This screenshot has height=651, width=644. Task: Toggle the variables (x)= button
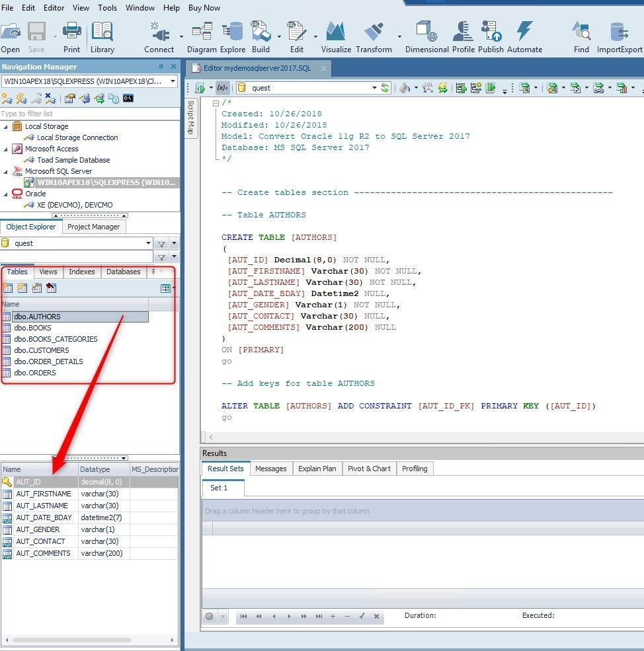[222, 88]
